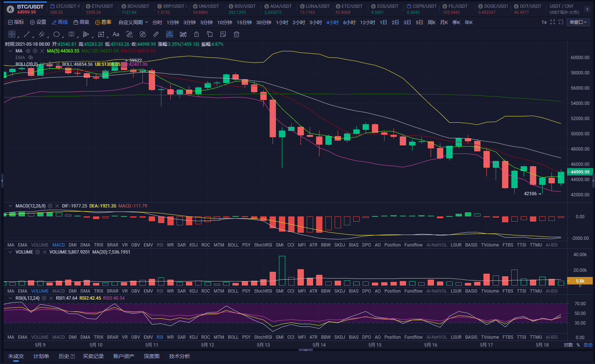The image size is (595, 364).
Task: Open the 自定义周期 custom period dropdown
Action: click(133, 22)
